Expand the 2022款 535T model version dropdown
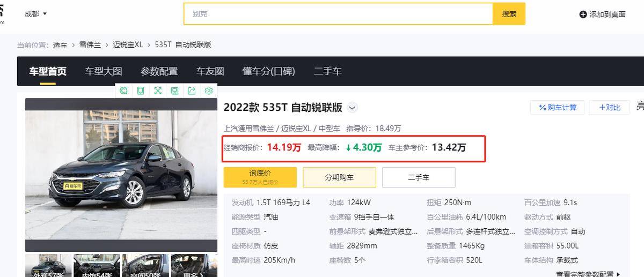Viewport: 644px width, 277px height. click(352, 108)
